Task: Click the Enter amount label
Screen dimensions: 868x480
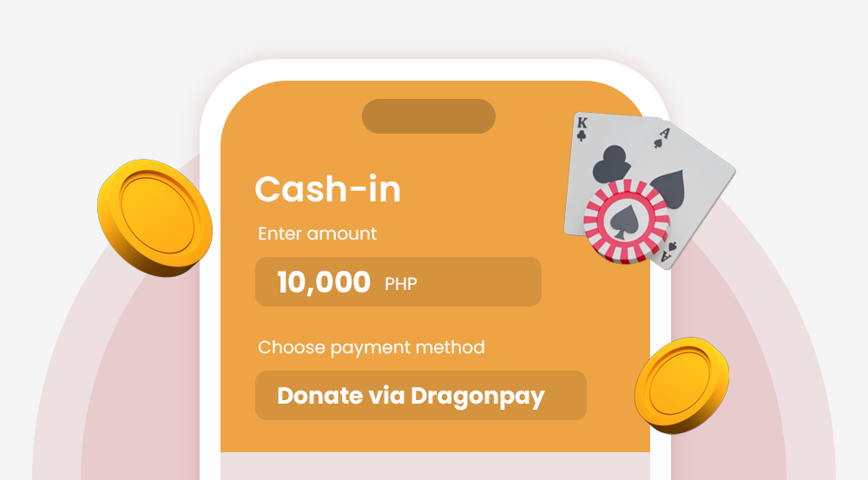Action: coord(317,233)
